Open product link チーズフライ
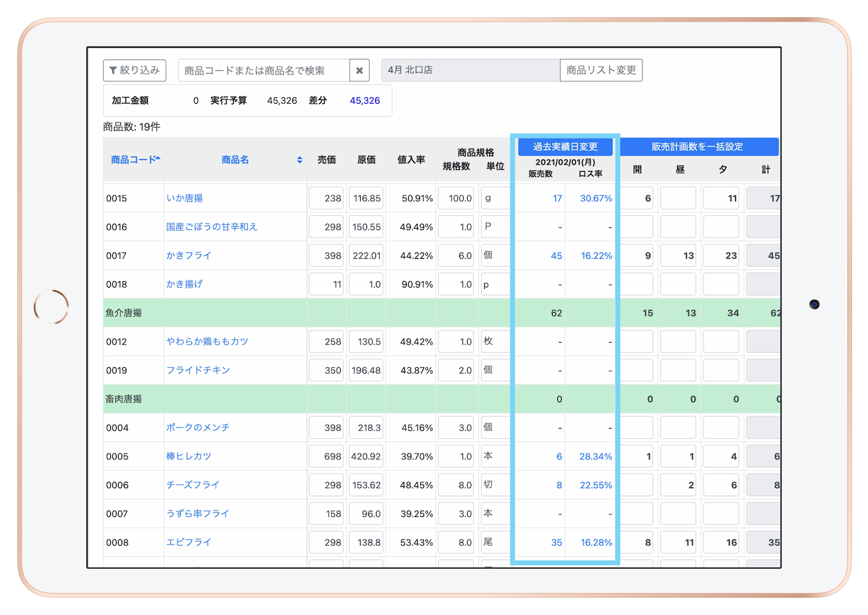The width and height of the screenshot is (868, 615). tap(193, 485)
